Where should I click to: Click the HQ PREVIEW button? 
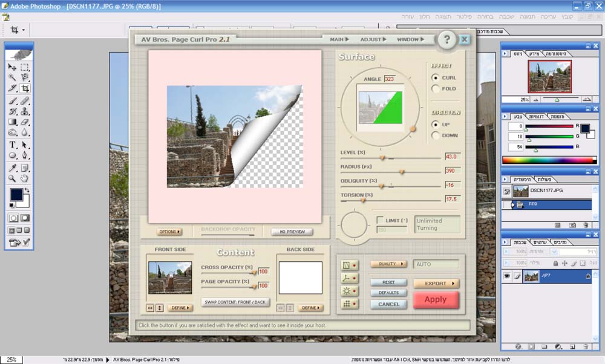point(292,232)
